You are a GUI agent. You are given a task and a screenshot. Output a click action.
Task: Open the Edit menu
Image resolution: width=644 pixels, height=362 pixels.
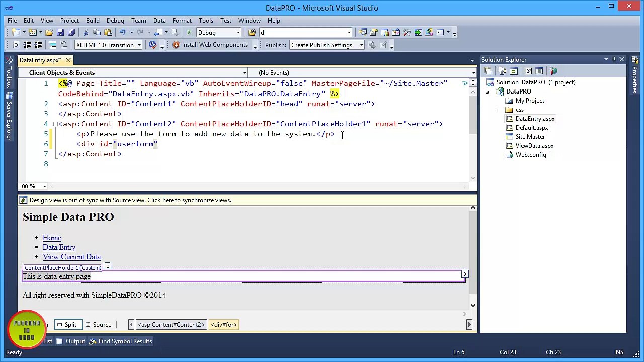29,21
